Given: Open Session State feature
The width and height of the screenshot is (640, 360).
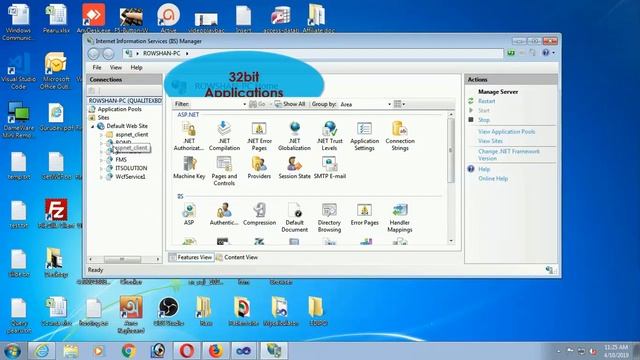Looking at the screenshot, I should pos(294,168).
